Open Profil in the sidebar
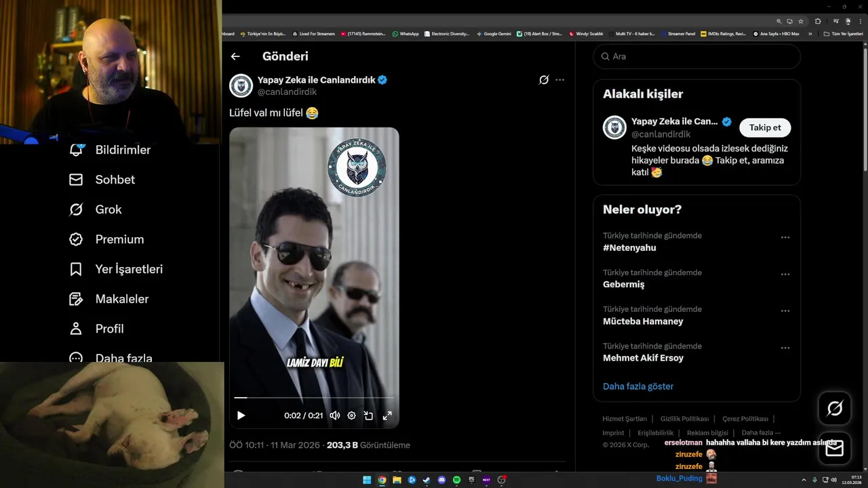This screenshot has height=488, width=868. coord(96,329)
